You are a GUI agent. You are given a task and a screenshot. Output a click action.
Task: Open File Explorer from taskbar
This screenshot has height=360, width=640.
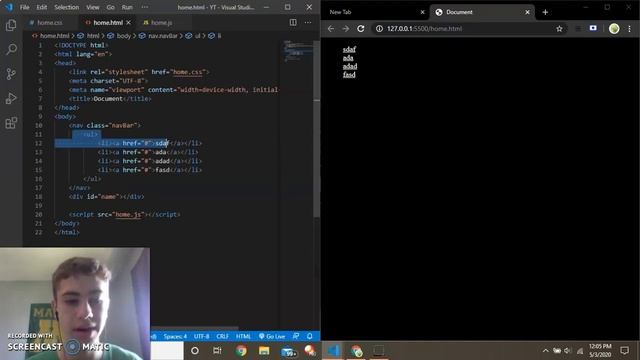(264, 351)
